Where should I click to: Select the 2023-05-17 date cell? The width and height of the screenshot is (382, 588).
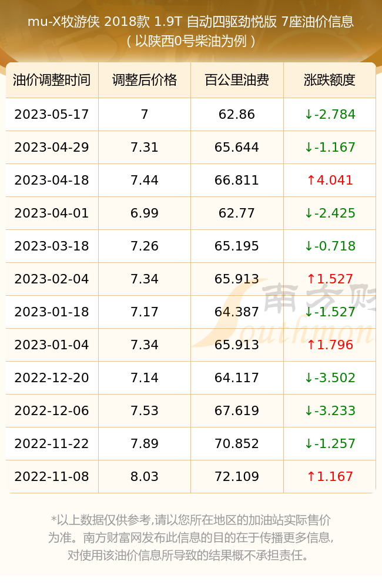(52, 115)
